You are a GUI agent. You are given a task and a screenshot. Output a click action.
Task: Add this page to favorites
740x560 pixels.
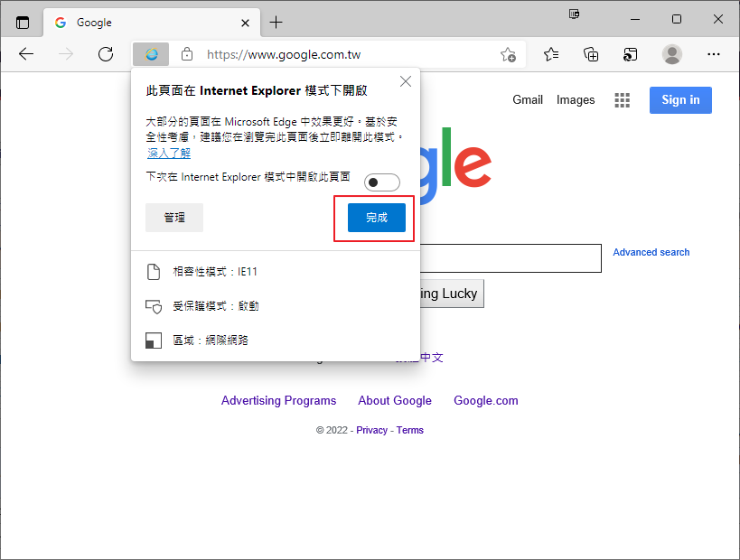(x=508, y=55)
